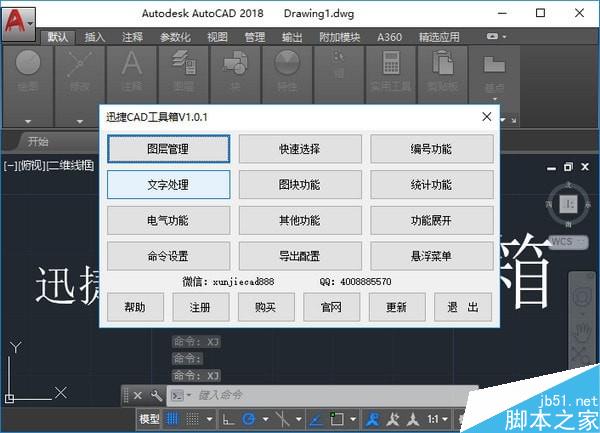600x433 pixels.
Task: Open polar tracking settings dropdown arrow
Action: click(x=265, y=420)
